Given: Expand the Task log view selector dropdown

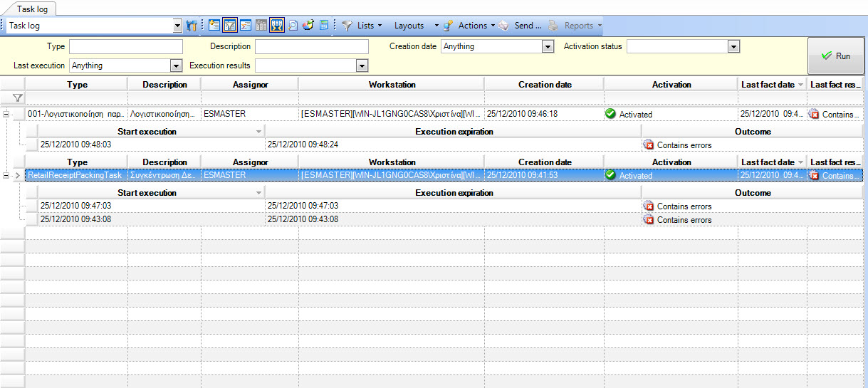Looking at the screenshot, I should point(178,26).
